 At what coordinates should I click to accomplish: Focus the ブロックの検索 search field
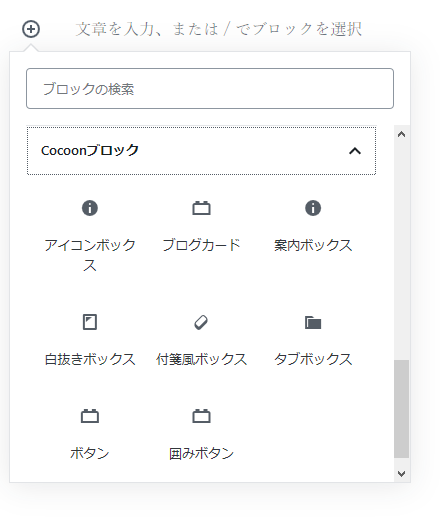pos(210,89)
